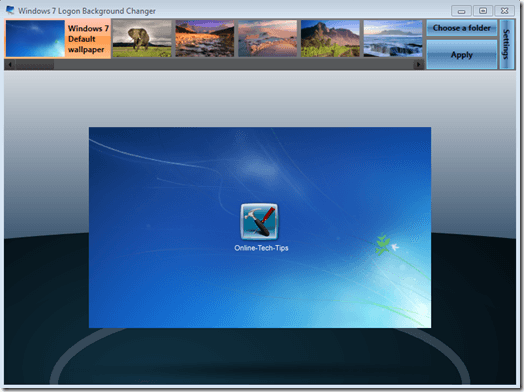Screen dimensions: 524x392
Task: Select the pink rocky coast wallpaper thumbnail
Action: pos(267,38)
